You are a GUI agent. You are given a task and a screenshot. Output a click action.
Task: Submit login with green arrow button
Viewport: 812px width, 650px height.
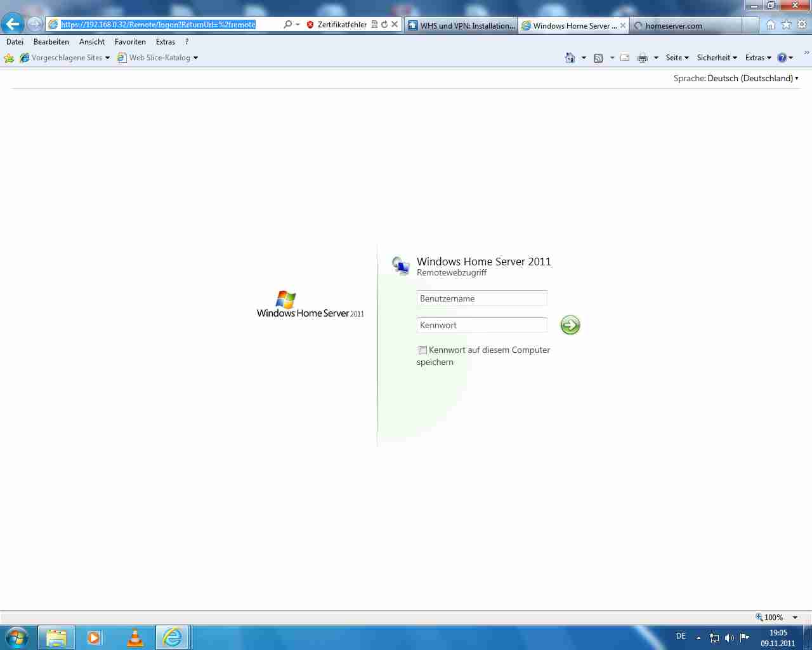570,325
